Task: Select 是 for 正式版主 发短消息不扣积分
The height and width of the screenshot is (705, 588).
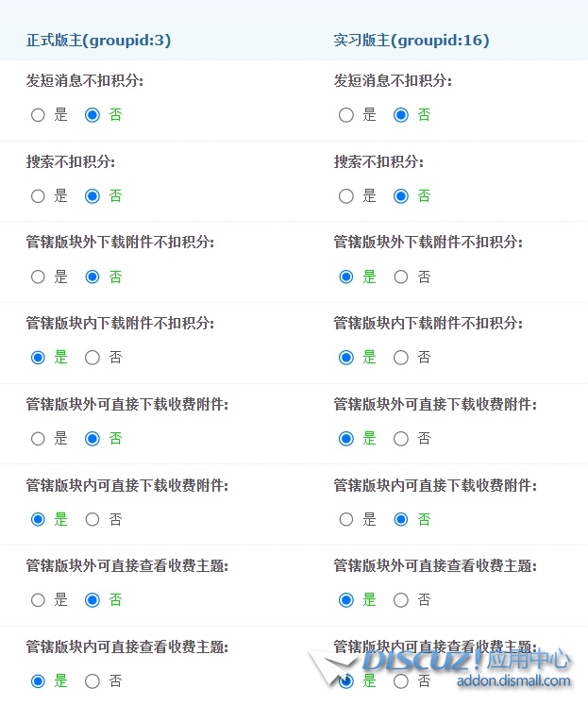Action: click(38, 115)
